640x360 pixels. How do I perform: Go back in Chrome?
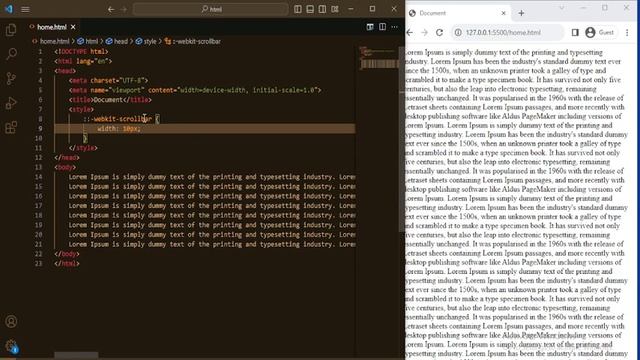point(410,32)
